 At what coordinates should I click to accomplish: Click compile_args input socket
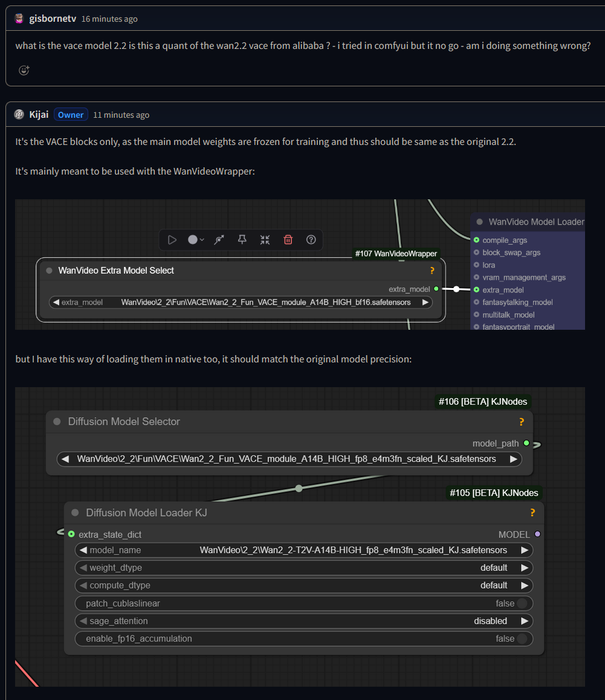[476, 240]
